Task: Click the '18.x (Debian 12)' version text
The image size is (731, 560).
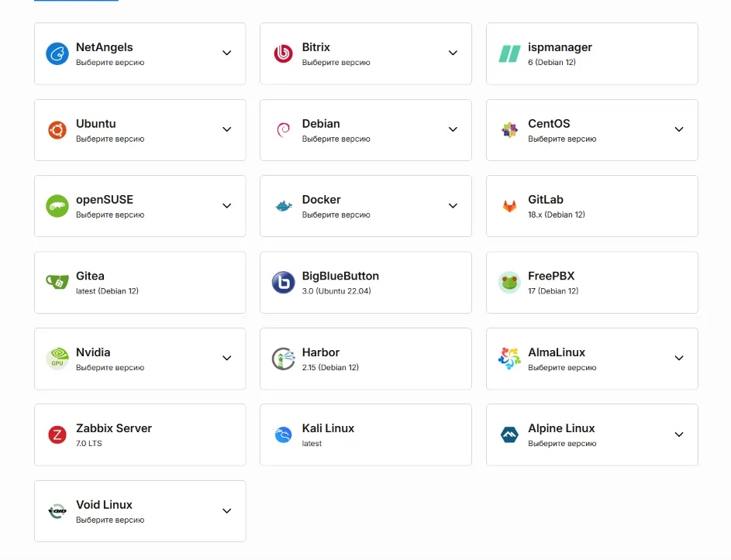Action: 556,215
